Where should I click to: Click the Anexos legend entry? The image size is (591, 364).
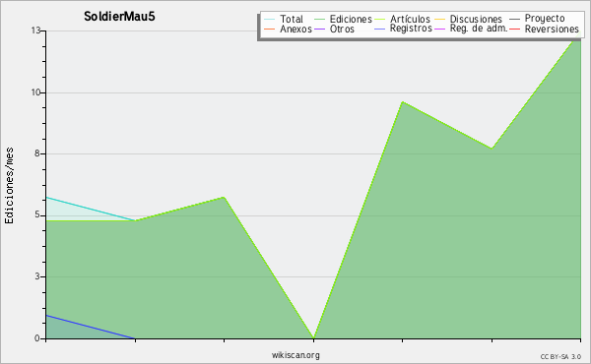(288, 29)
